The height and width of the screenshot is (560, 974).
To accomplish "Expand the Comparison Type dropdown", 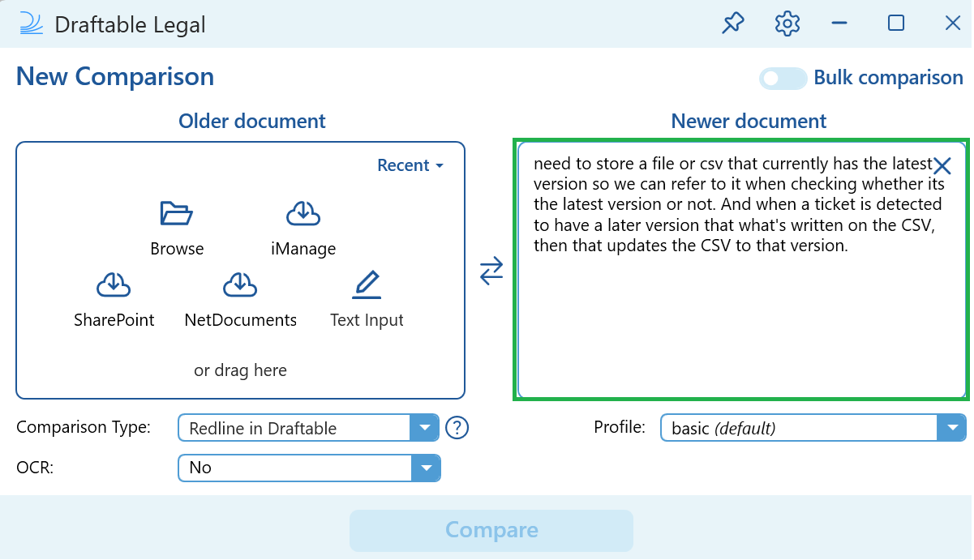I will (425, 427).
